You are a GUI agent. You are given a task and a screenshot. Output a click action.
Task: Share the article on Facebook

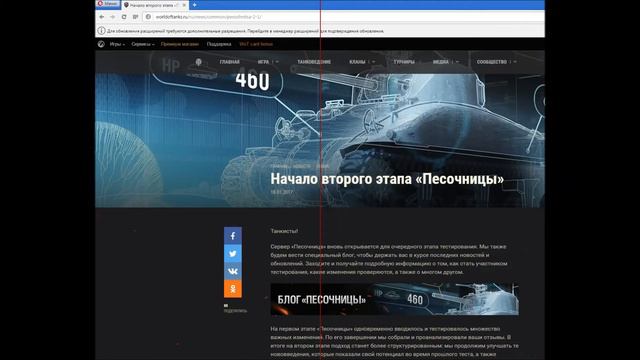point(233,236)
